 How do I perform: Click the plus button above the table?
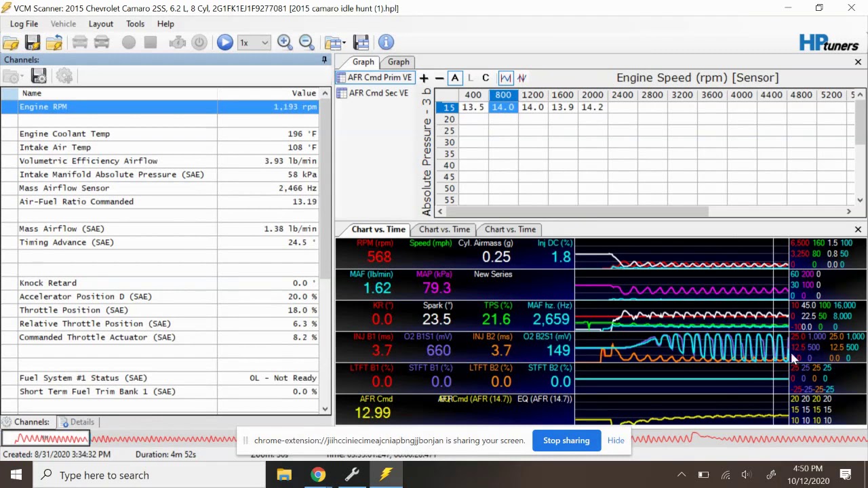[x=424, y=78]
